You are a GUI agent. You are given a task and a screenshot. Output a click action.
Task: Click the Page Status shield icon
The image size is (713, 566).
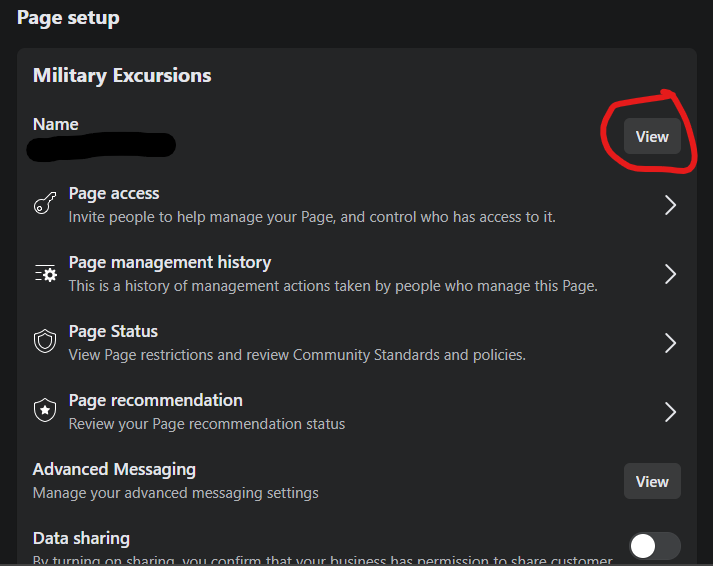(x=45, y=342)
